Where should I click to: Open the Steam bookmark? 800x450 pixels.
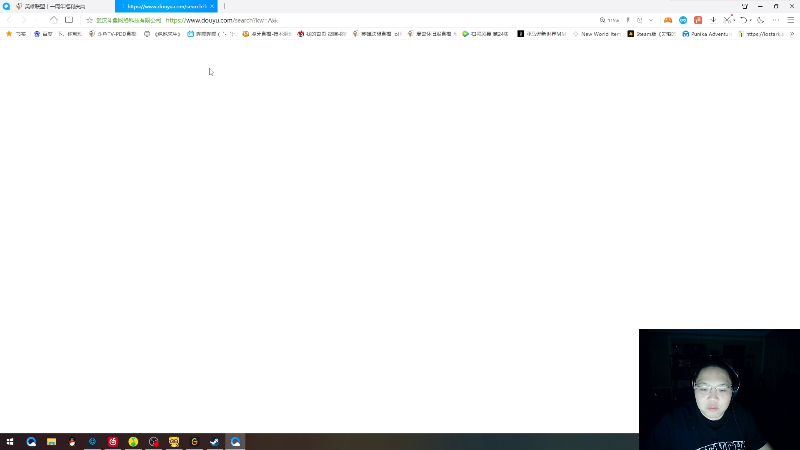[652, 34]
